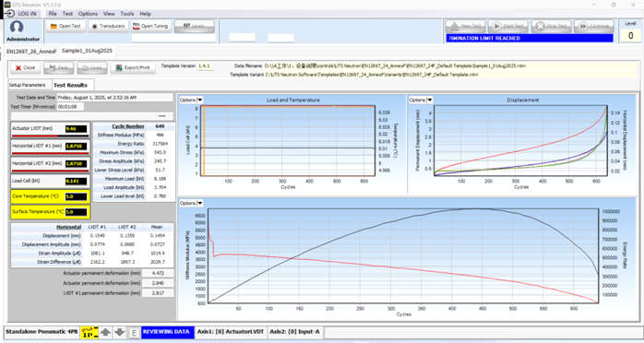Viewport: 644px width, 343px height.
Task: Click the Horizontal LVDT #1 readout
Action: tap(77, 146)
